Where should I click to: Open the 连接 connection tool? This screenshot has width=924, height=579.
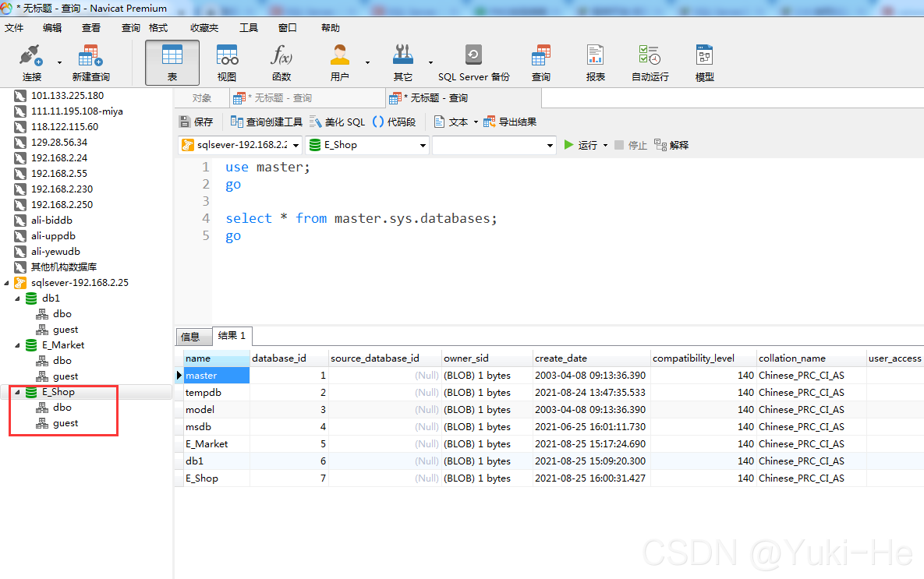(x=31, y=62)
